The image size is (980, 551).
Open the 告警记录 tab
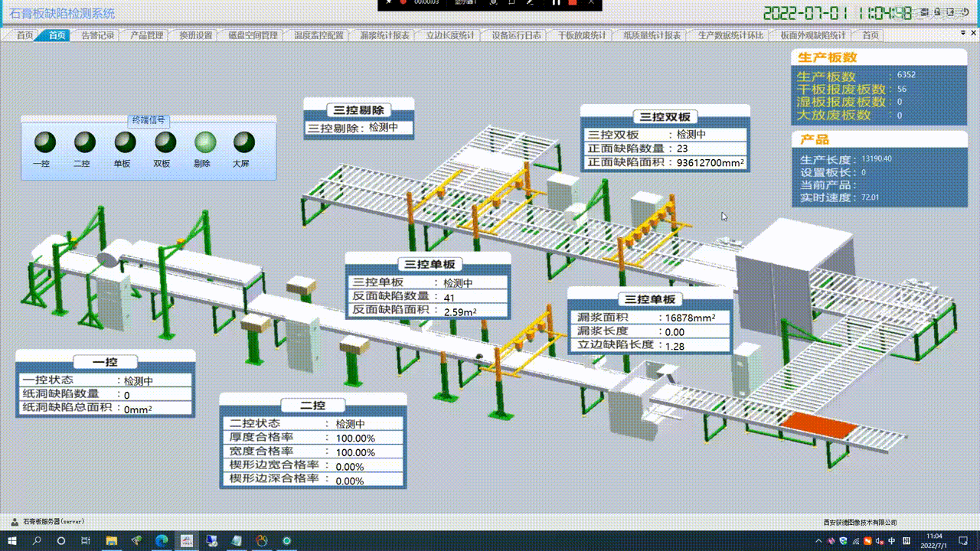tap(96, 35)
